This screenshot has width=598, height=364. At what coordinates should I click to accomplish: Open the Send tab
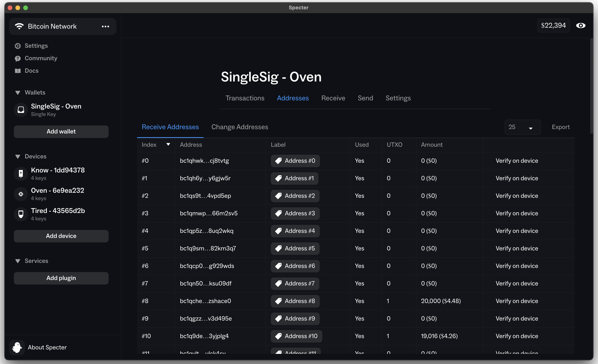[x=365, y=98]
